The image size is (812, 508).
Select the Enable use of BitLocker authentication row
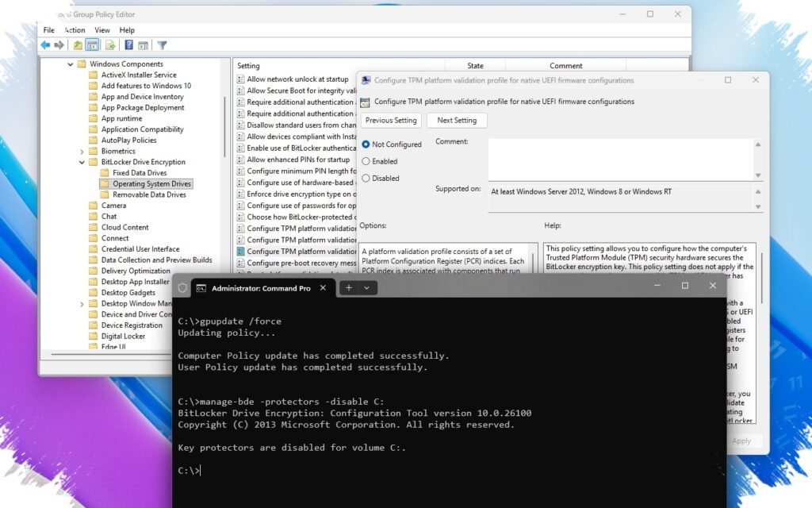coord(297,148)
